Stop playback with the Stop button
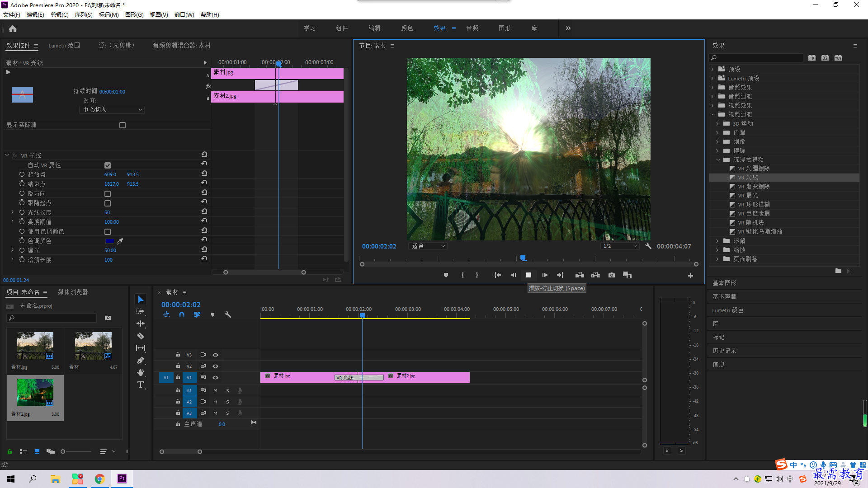 point(528,275)
